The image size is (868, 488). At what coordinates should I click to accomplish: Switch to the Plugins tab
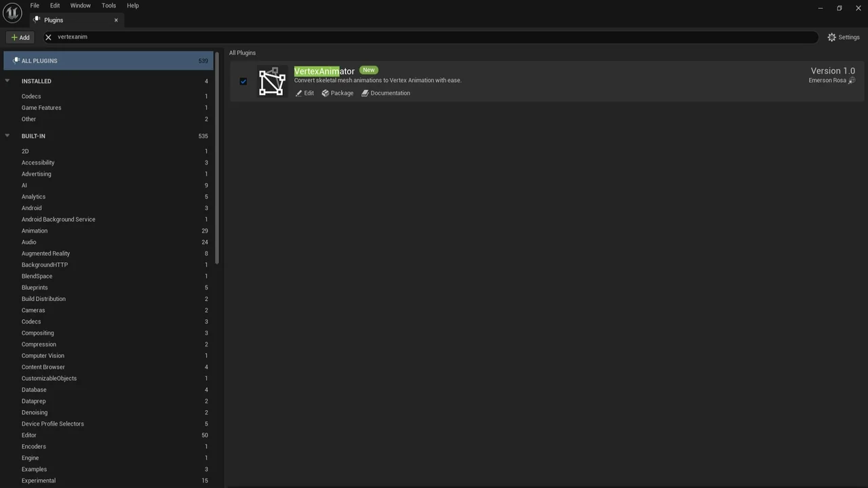[53, 20]
